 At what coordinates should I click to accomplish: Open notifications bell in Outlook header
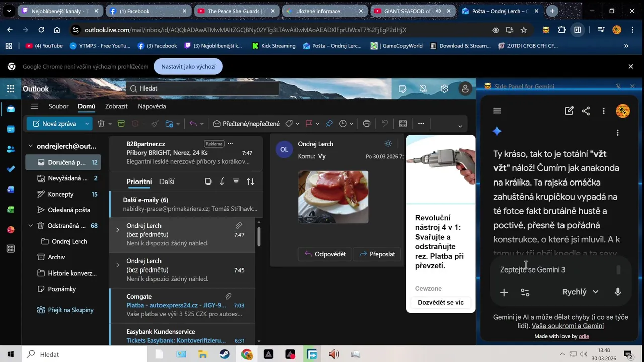coord(423,89)
